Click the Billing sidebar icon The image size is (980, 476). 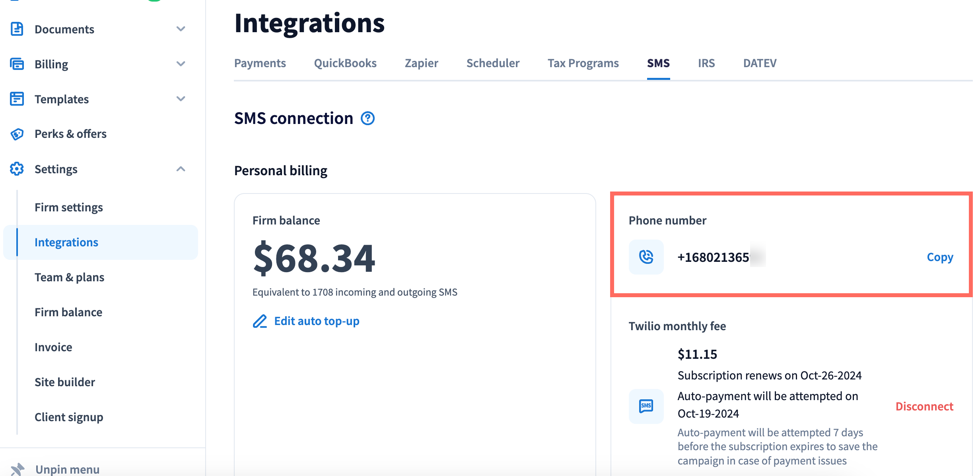pos(17,64)
